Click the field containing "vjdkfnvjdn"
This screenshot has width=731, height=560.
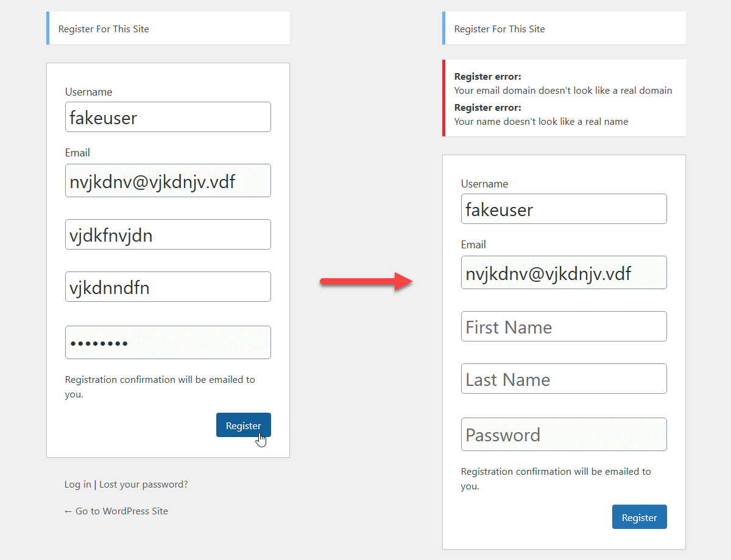(168, 234)
